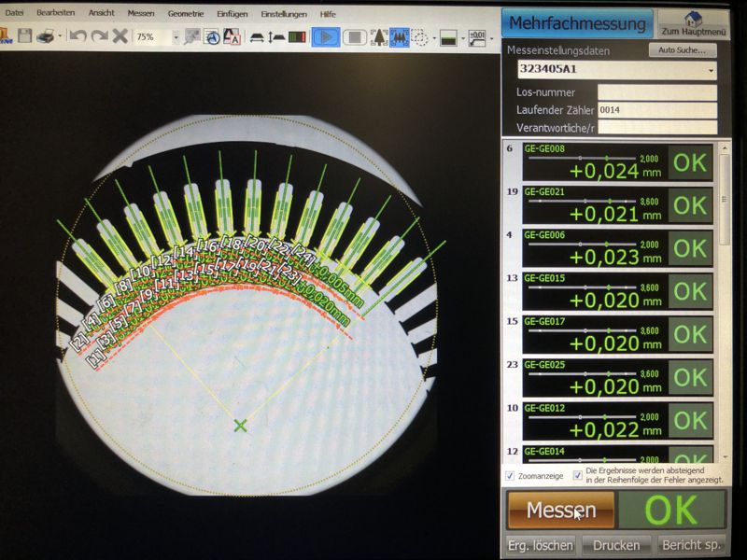Toggle descending error order results checkbox

pos(578,476)
